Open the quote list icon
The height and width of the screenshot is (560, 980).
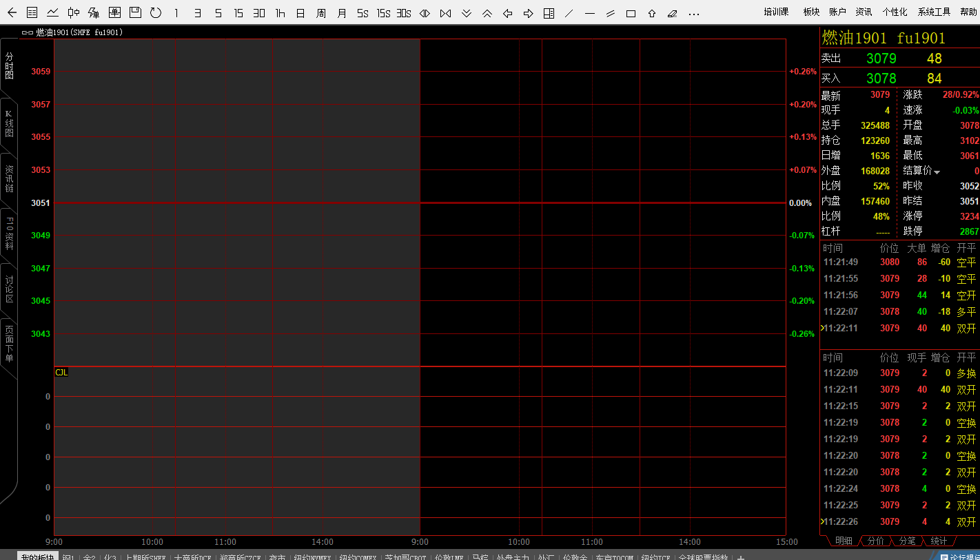pos(32,12)
